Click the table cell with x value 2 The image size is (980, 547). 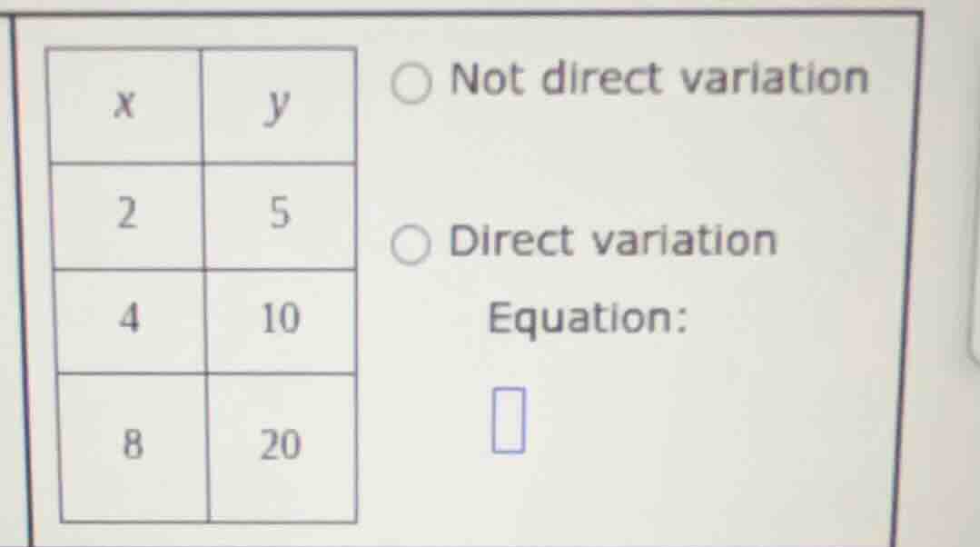click(x=129, y=216)
